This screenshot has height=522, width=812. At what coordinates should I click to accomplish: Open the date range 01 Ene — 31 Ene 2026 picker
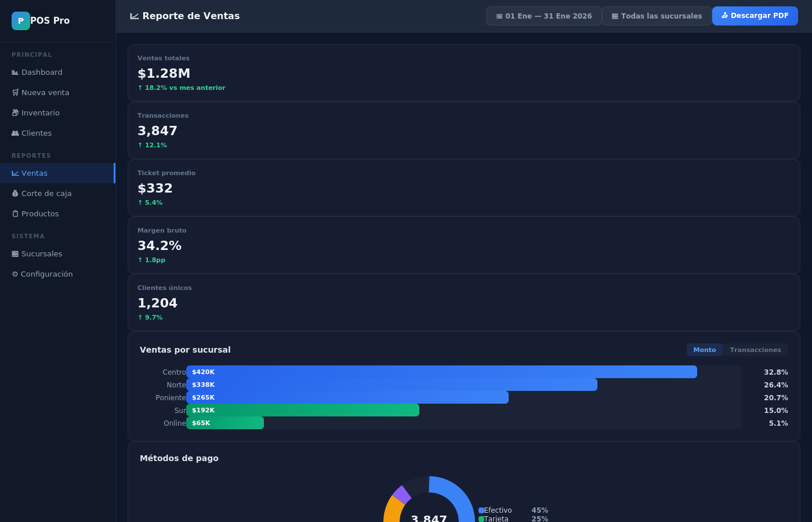click(x=543, y=16)
